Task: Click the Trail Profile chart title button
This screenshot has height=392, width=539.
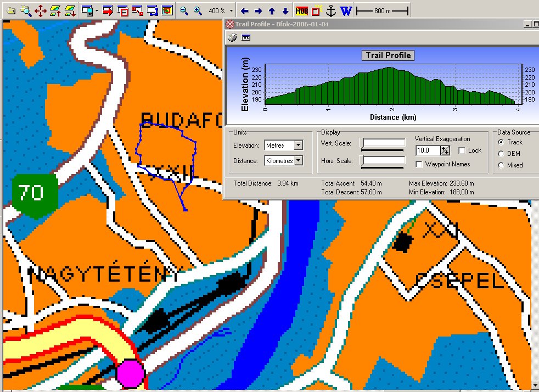Action: pyautogui.click(x=388, y=55)
